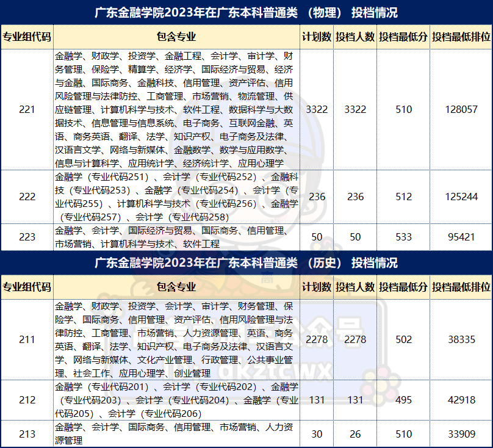
Task: Select admitted count 3322 in row 221
Action: pos(355,109)
